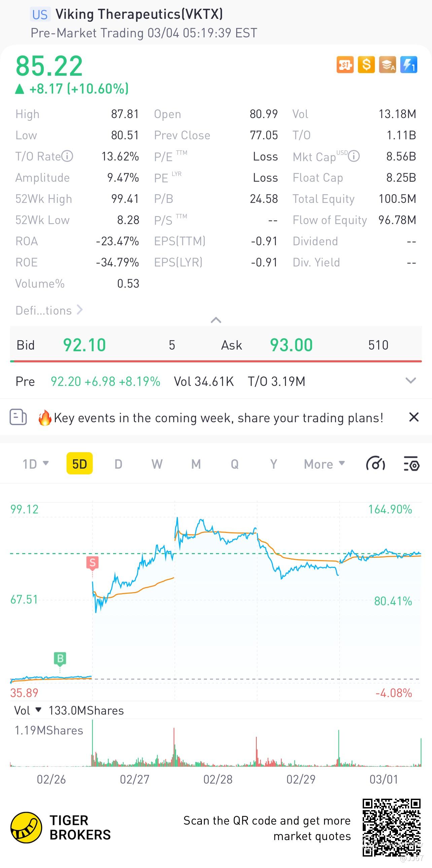Image resolution: width=432 pixels, height=868 pixels.
Task: Tap the info icon beside T/O Rate
Action: (x=67, y=156)
